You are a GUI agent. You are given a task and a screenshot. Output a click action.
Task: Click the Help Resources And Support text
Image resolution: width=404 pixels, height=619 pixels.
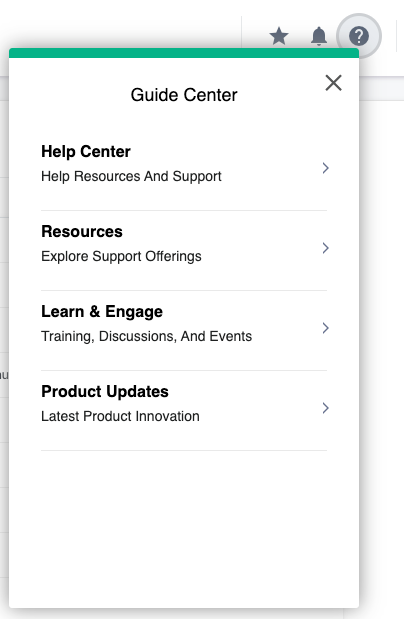click(x=131, y=176)
